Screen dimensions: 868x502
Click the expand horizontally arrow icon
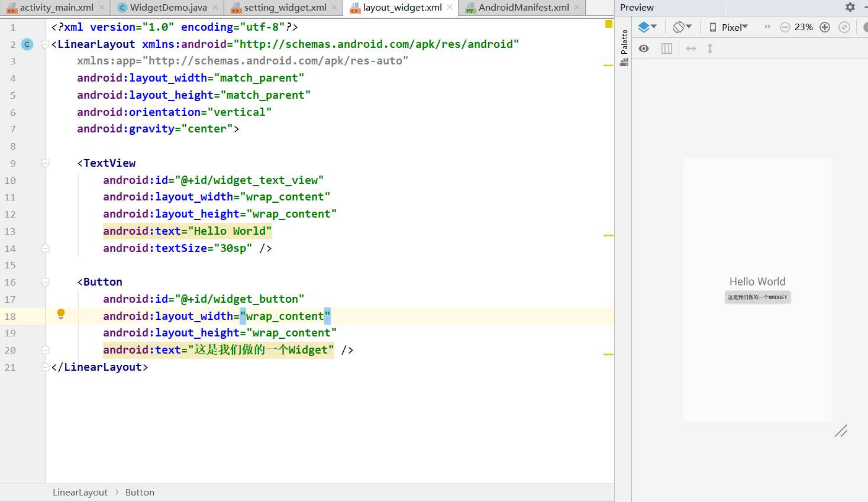click(x=691, y=48)
